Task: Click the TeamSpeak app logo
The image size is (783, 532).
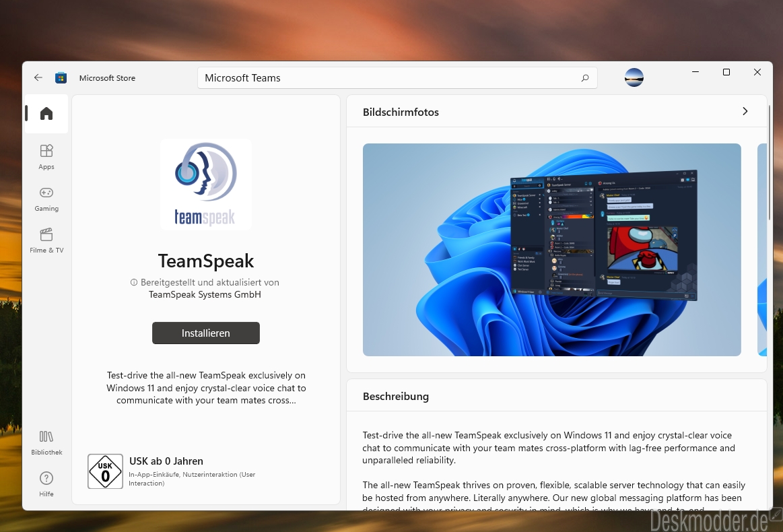Action: tap(206, 185)
